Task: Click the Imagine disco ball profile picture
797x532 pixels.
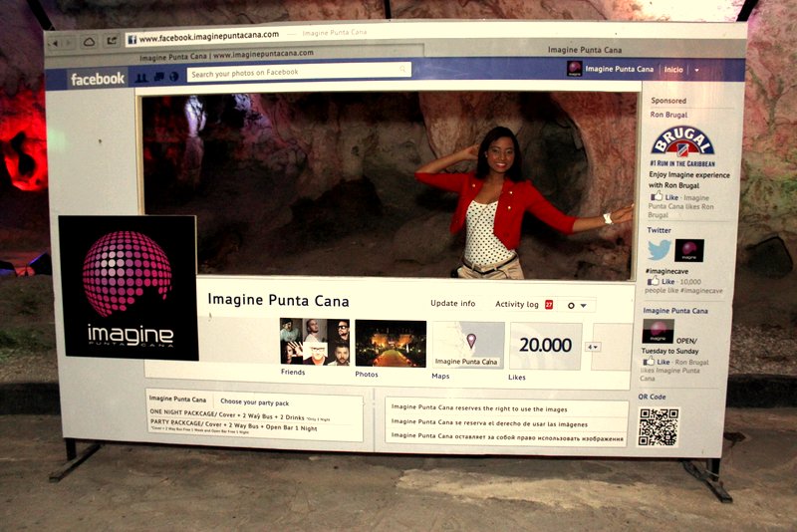Action: click(x=128, y=288)
